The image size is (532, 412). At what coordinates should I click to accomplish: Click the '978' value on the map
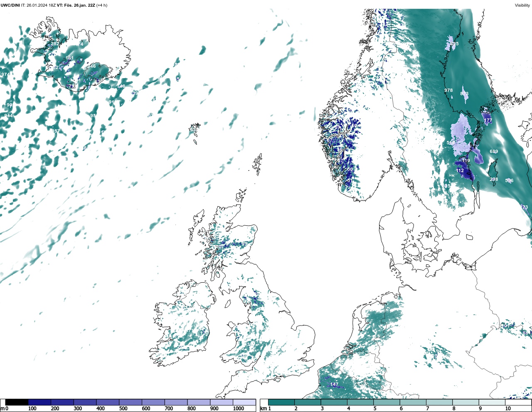pyautogui.click(x=448, y=90)
